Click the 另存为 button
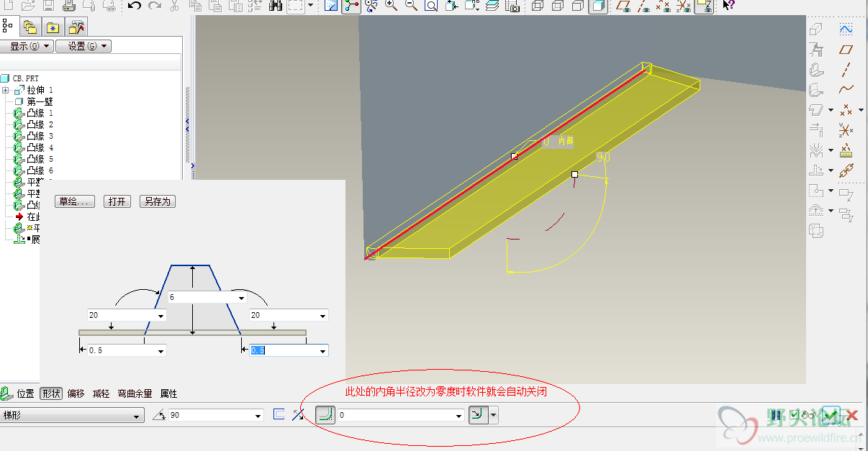The image size is (868, 451). pos(157,202)
